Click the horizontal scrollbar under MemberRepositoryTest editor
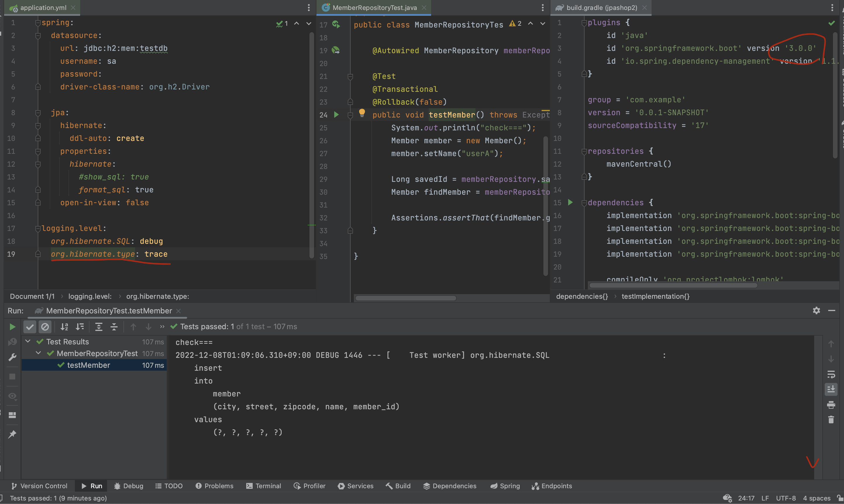 (x=406, y=298)
